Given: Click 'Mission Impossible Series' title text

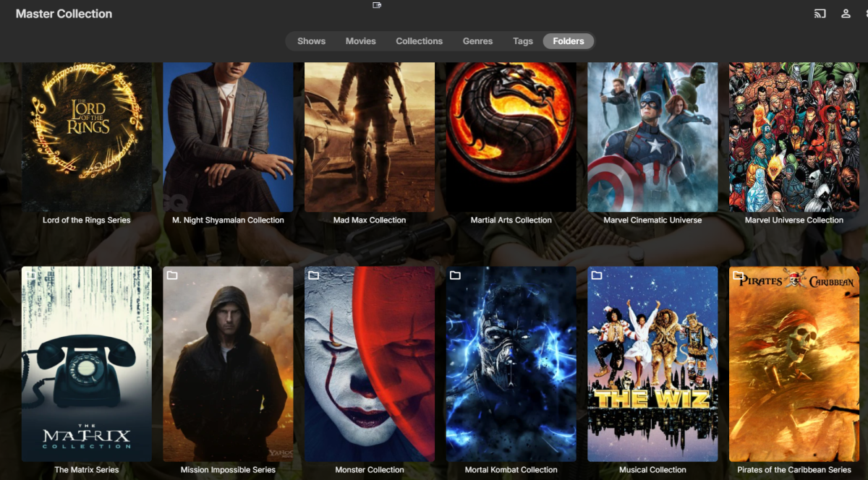Looking at the screenshot, I should (x=228, y=470).
